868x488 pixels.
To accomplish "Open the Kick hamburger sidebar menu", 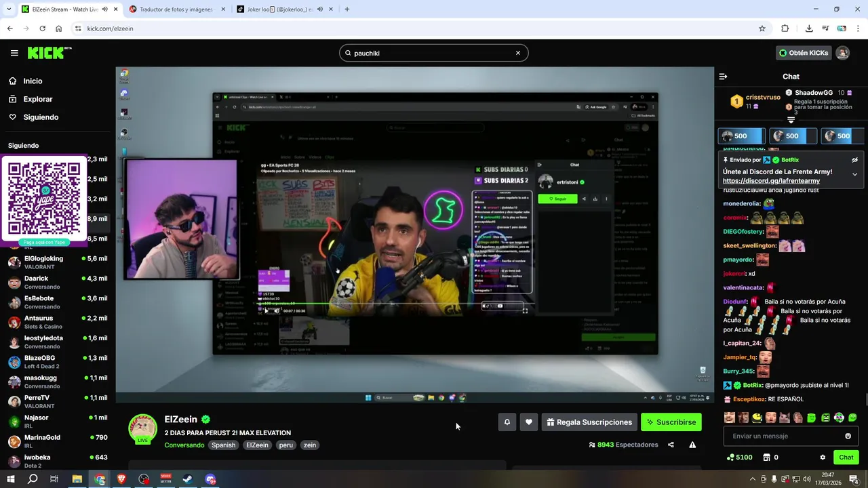I will [x=14, y=53].
